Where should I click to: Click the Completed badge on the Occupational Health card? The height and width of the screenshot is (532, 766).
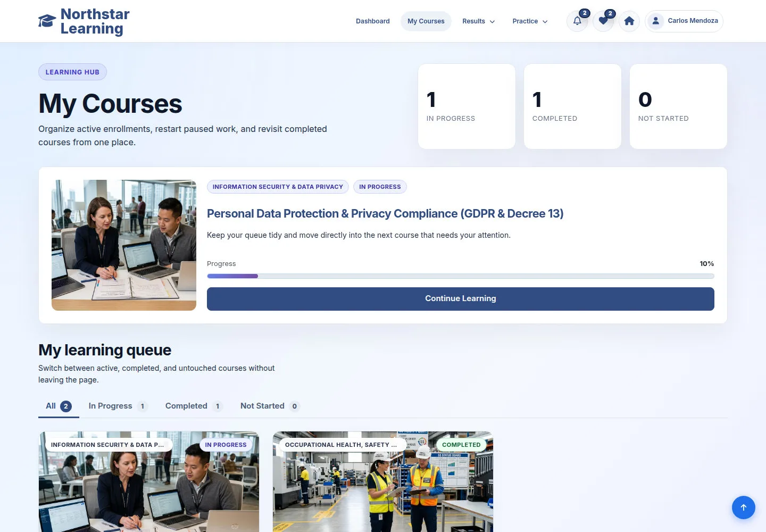461,445
